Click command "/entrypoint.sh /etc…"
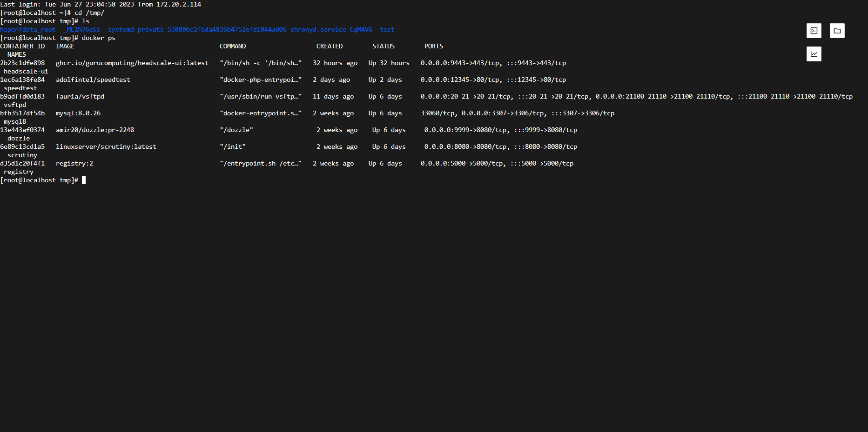The height and width of the screenshot is (432, 868). point(261,163)
